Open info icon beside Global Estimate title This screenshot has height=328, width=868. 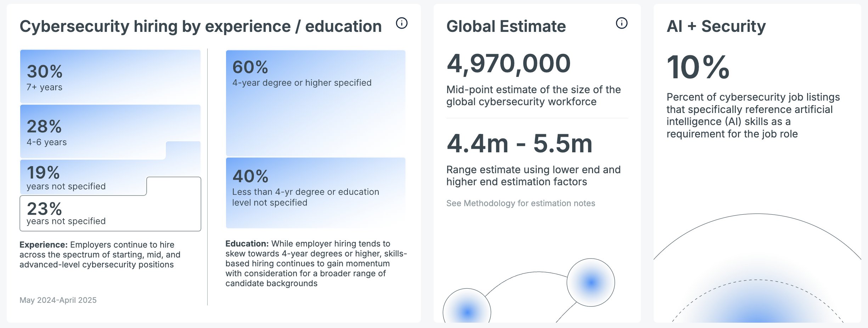621,23
